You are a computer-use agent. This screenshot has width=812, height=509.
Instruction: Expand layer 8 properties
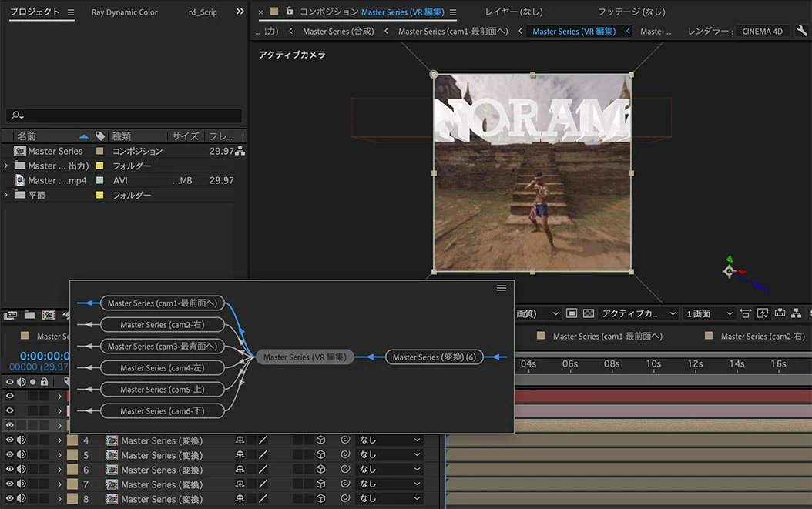[x=59, y=499]
